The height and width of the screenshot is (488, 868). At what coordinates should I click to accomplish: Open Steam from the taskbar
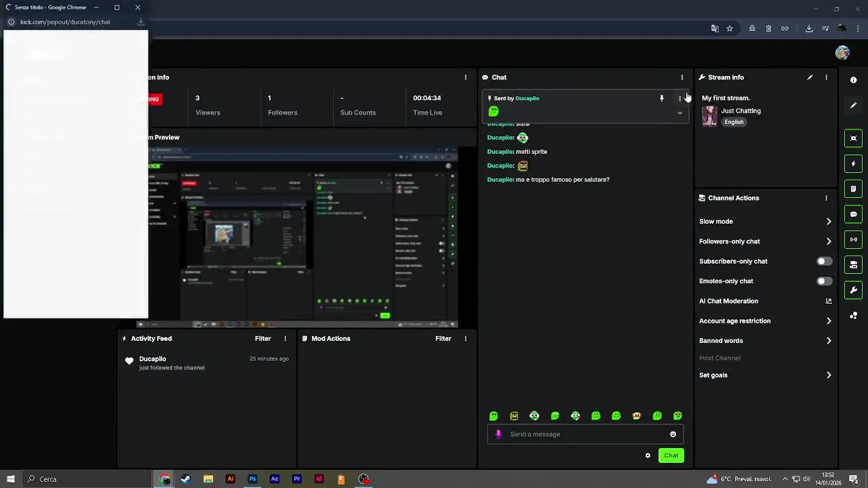click(x=186, y=479)
